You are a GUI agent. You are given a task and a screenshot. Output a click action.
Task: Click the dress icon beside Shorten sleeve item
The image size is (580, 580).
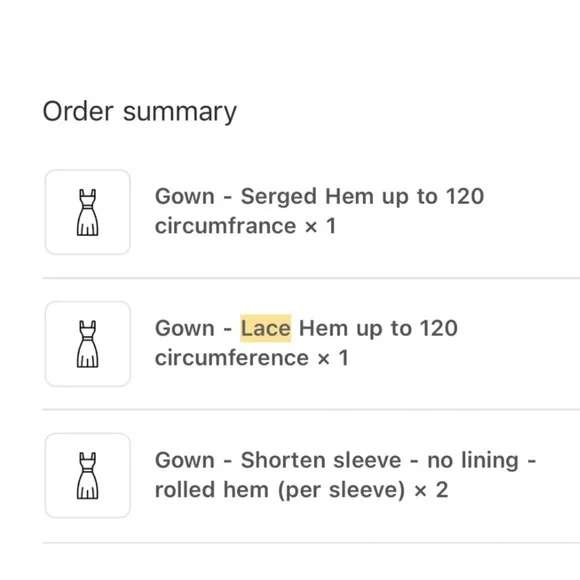click(x=88, y=476)
